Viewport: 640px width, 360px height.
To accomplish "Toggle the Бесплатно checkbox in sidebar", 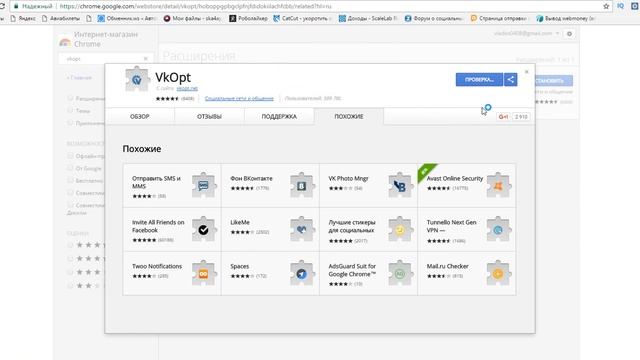I will pos(70,180).
